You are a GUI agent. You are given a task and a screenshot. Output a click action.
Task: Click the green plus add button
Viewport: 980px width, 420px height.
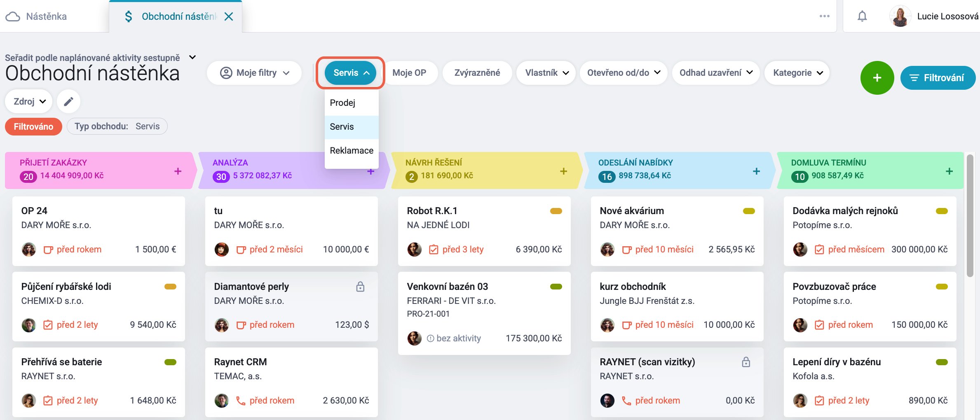point(877,78)
